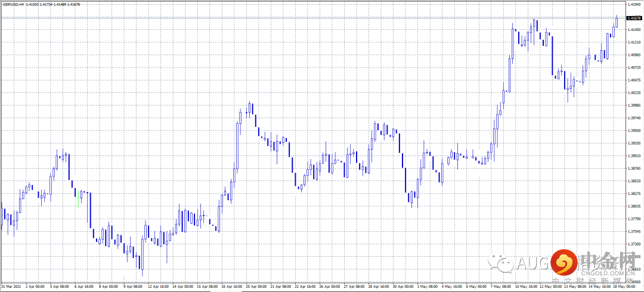
Task: Select the 1.40720 price level label
Action: click(x=634, y=67)
